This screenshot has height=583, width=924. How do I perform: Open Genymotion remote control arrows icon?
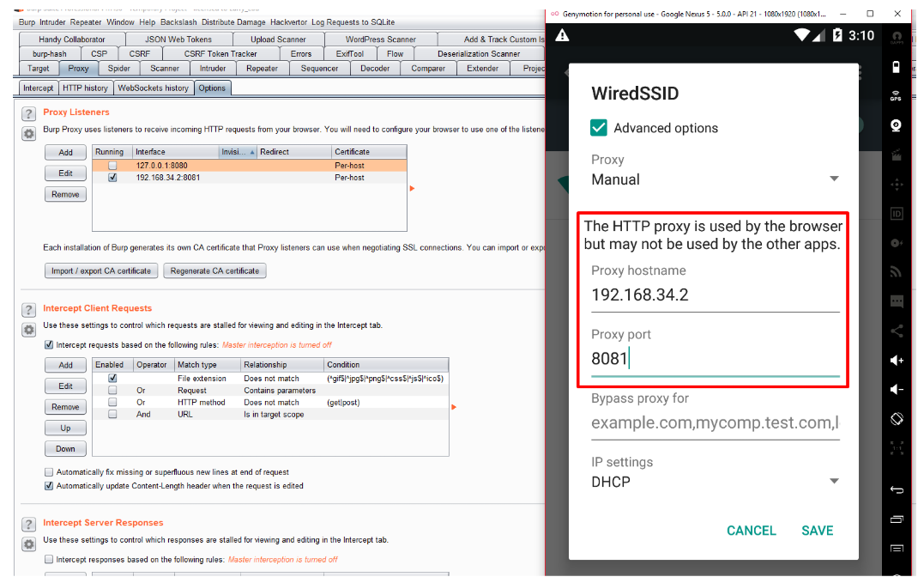(x=897, y=185)
